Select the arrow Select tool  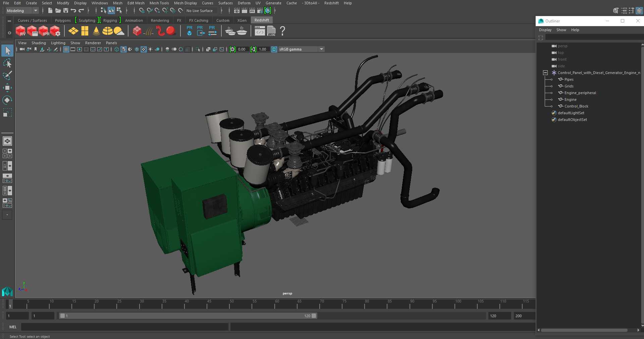(7, 51)
